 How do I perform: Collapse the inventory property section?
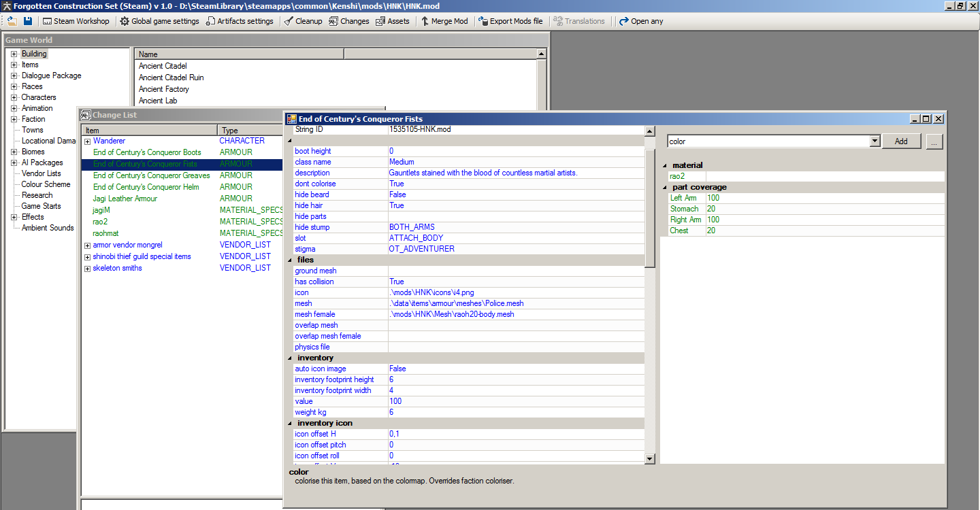291,358
